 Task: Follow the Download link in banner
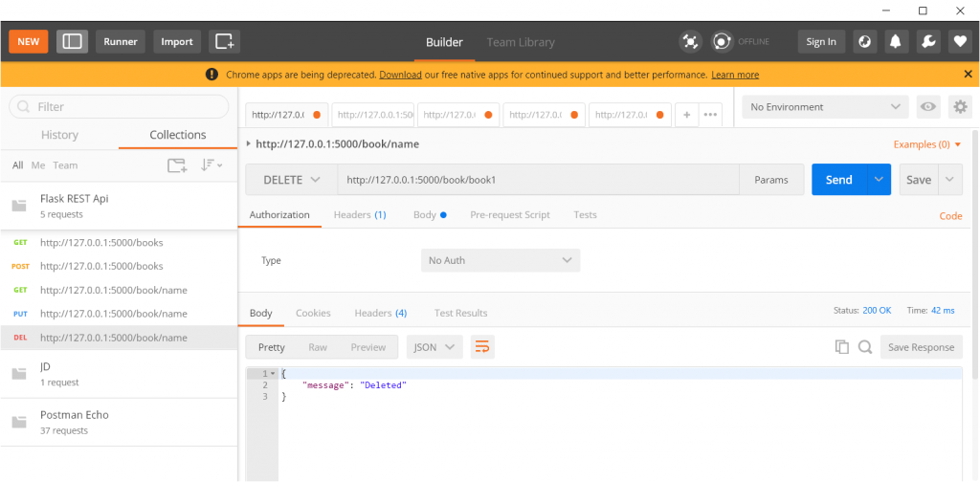(400, 75)
